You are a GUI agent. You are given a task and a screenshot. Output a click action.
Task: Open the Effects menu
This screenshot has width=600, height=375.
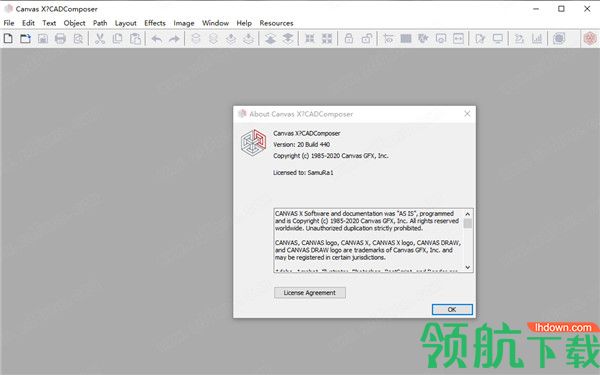pyautogui.click(x=155, y=23)
